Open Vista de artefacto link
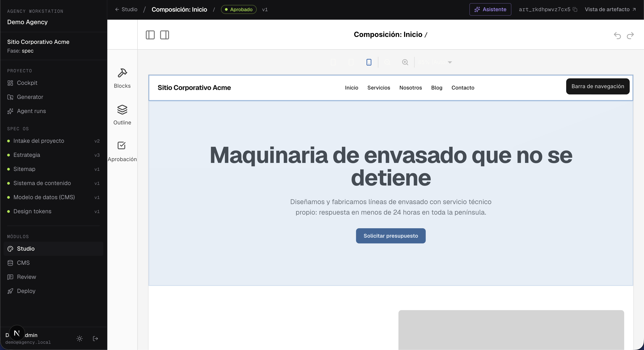The width and height of the screenshot is (644, 350). (x=610, y=9)
